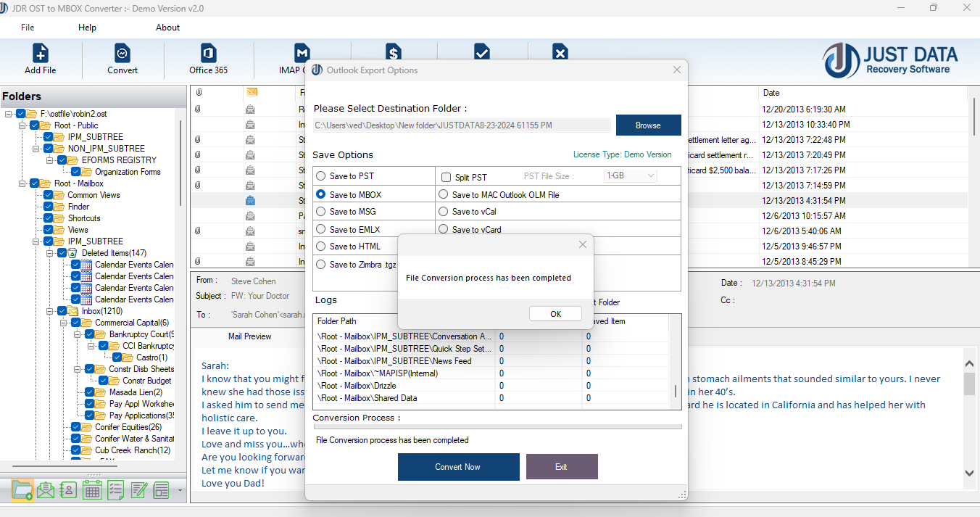Select the Save to HTML radio button

(321, 247)
